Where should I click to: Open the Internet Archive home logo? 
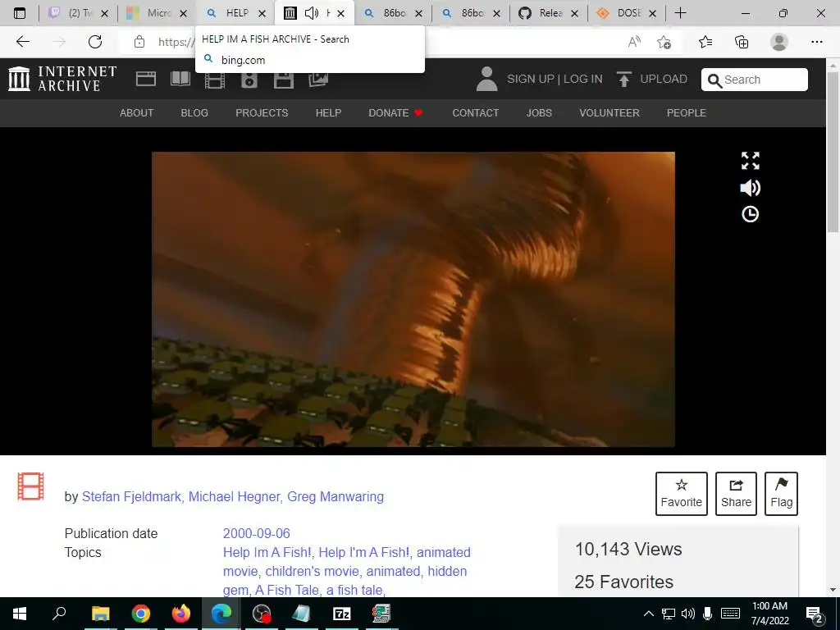click(62, 79)
